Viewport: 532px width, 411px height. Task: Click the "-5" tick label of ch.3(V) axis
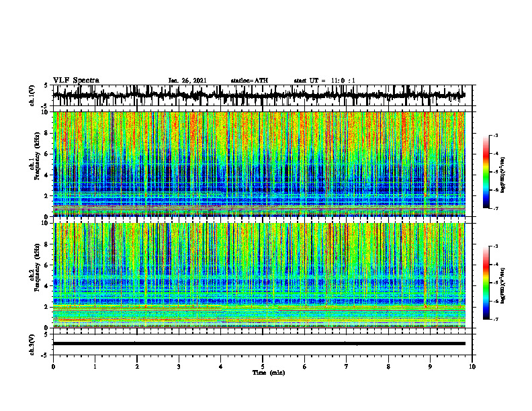coord(46,355)
